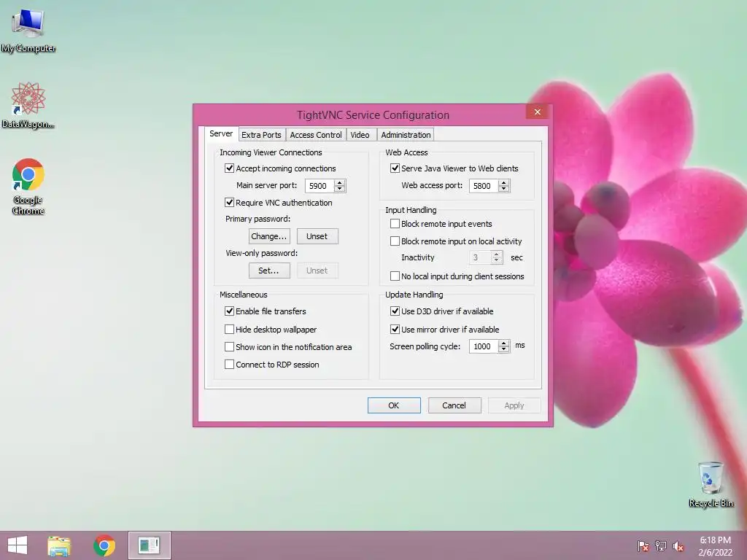Select the DataWagon desktop shortcut
Screen dimensions: 747x560
tap(28, 105)
